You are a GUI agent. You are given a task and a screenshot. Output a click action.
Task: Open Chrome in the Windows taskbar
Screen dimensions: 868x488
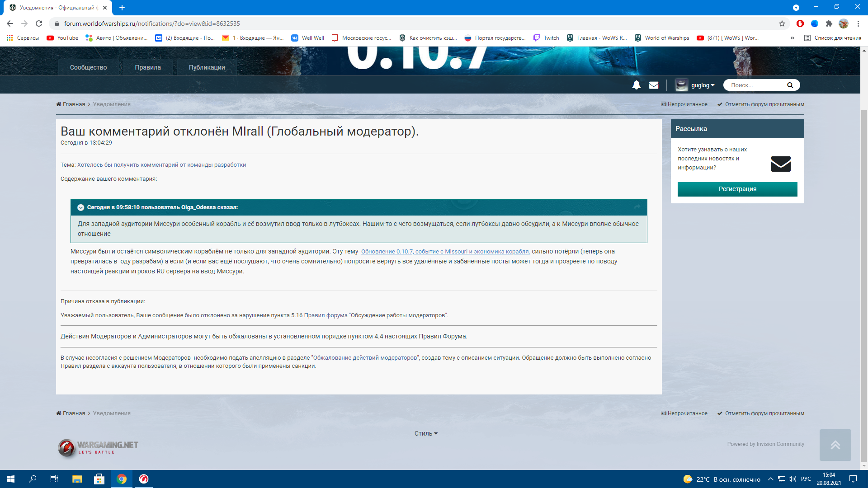point(122,479)
